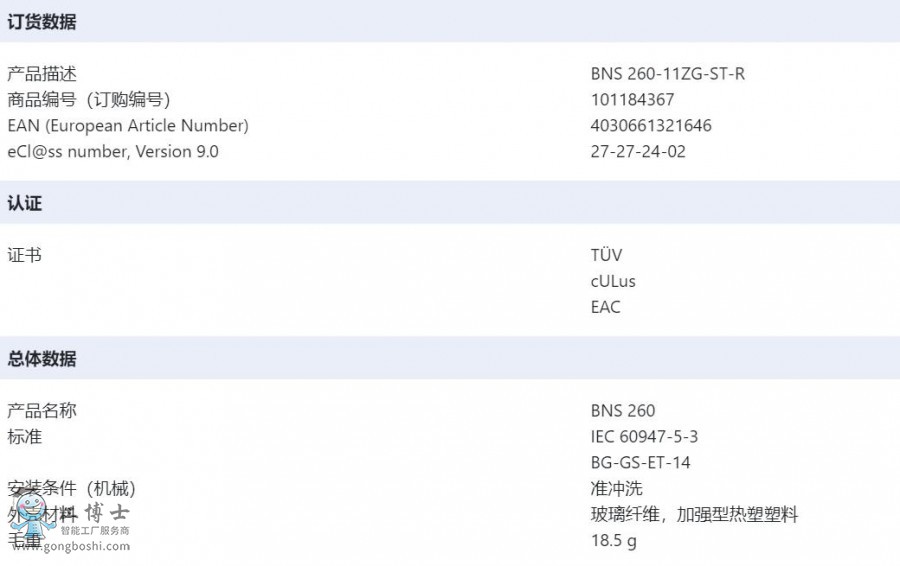
Task: Click the EAN (European Article Number) label
Action: (x=127, y=125)
